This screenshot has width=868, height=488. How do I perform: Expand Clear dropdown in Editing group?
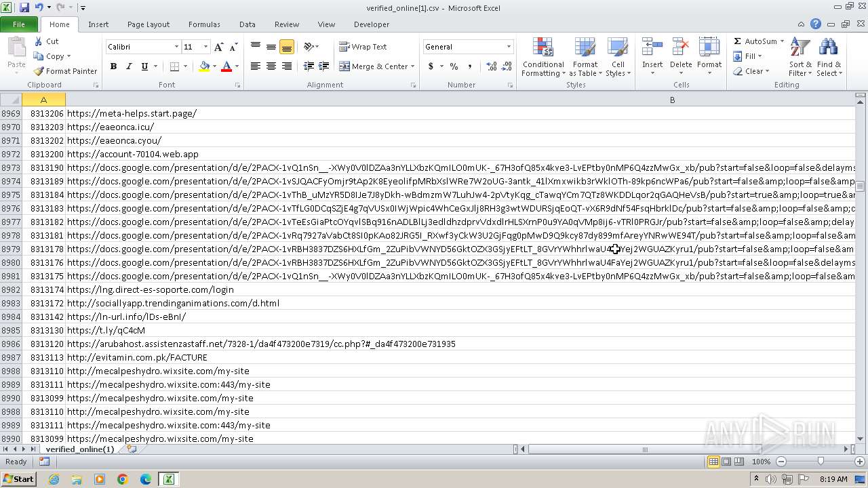[x=767, y=71]
